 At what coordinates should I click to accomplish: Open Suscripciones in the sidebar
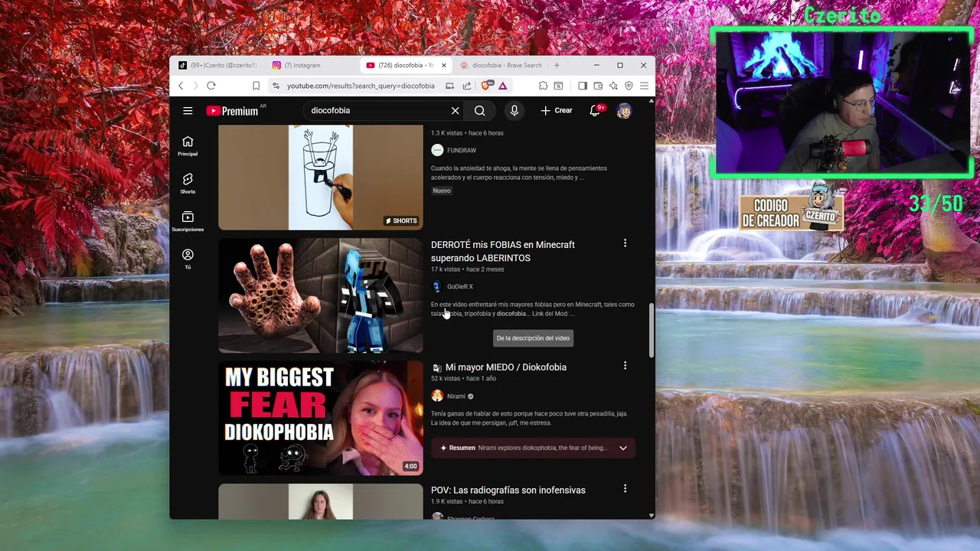[x=188, y=221]
